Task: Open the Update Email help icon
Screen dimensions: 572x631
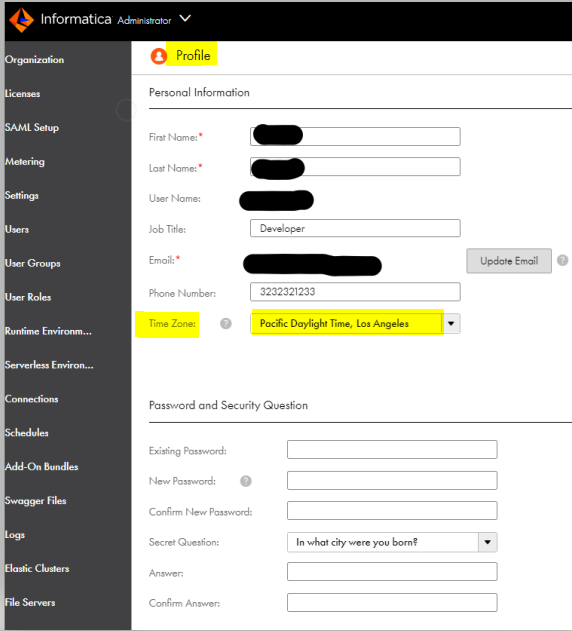Action: (562, 260)
